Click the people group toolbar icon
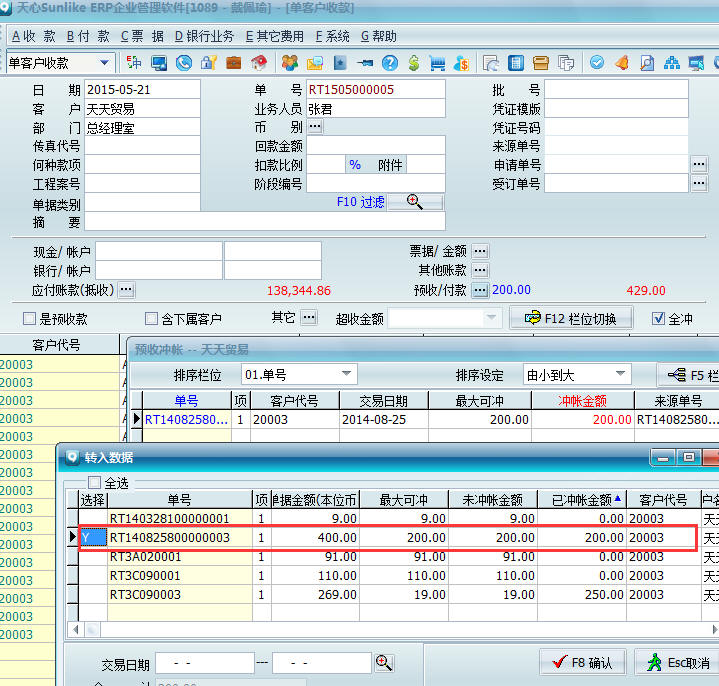 click(x=290, y=63)
